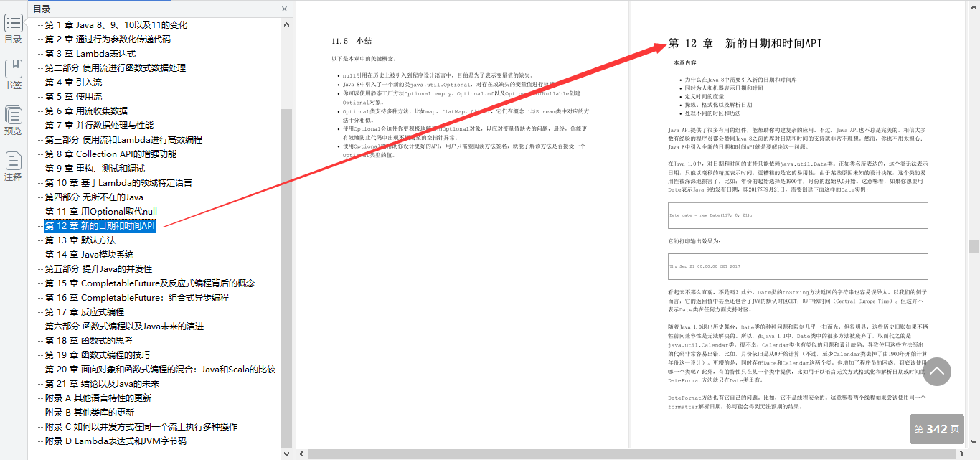Viewport: 980px width, 460px height.
Task: Go to 附录 A 其他语言特性的更新
Action: click(x=98, y=398)
